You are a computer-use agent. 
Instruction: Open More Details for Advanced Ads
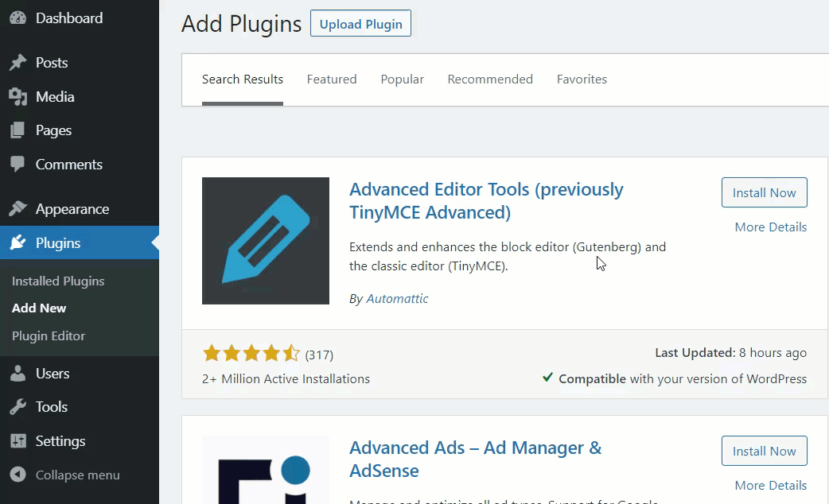(771, 485)
